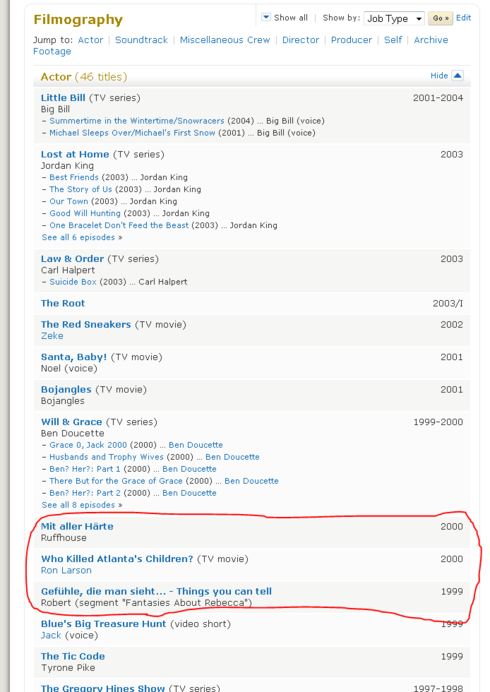Open the Suicide Box episode link
490x692 pixels.
73,282
